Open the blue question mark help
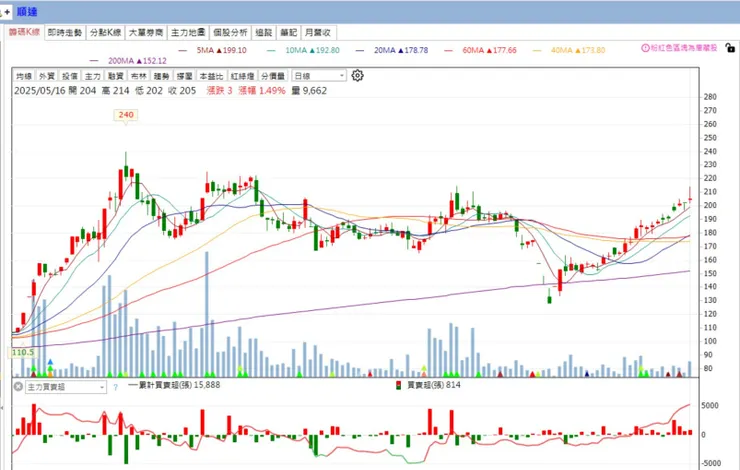Image resolution: width=740 pixels, height=470 pixels. [115, 387]
